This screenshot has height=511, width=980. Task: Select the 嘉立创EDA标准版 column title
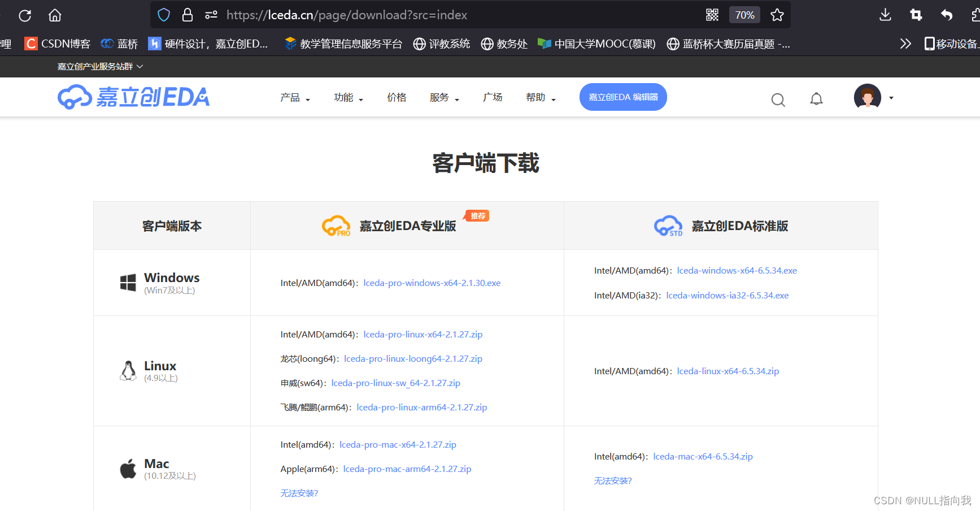tap(740, 226)
